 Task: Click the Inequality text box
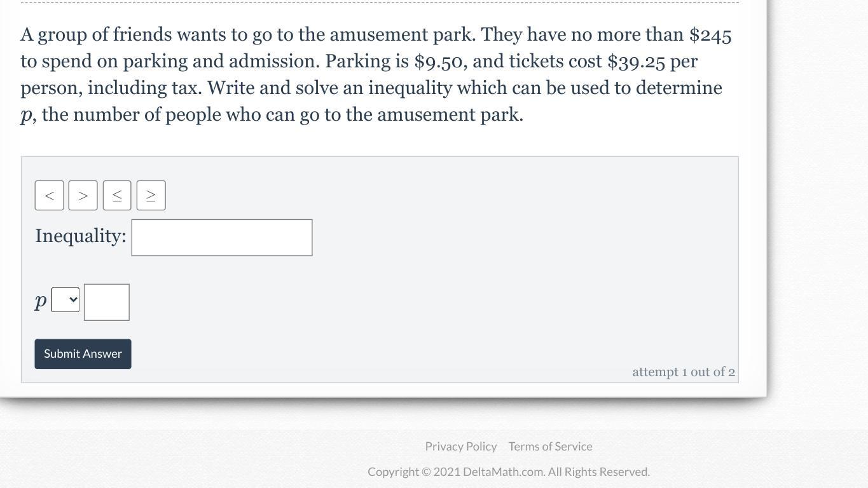pyautogui.click(x=222, y=238)
